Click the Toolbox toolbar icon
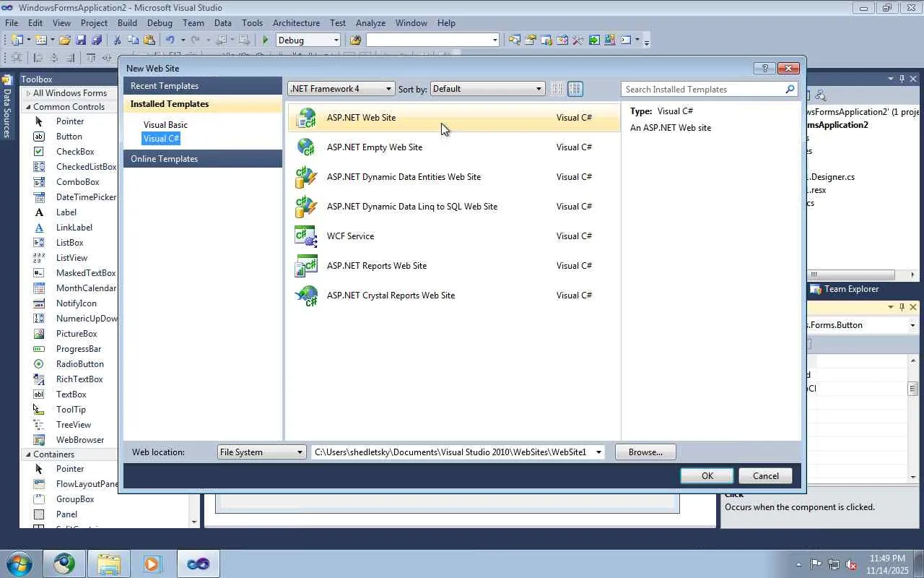 pyautogui.click(x=578, y=40)
